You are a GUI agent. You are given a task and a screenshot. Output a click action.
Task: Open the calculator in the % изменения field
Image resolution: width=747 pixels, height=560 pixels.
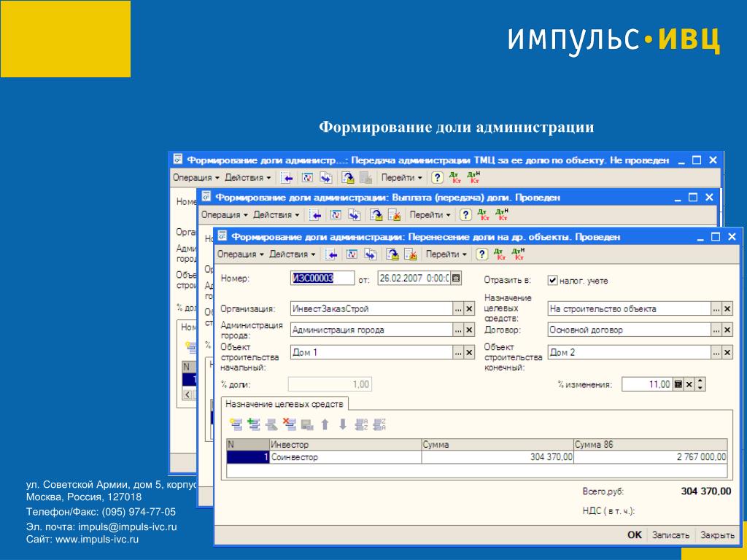point(678,384)
